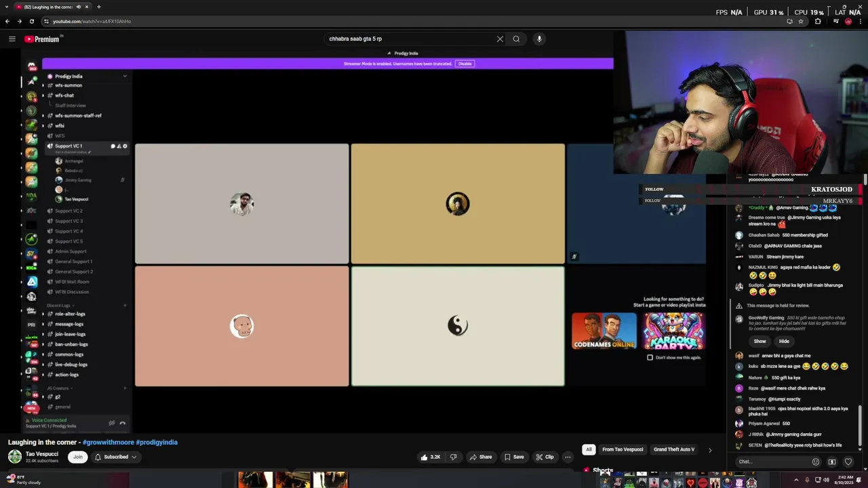
Task: Open Support VC 1 settings gear
Action: [125, 146]
